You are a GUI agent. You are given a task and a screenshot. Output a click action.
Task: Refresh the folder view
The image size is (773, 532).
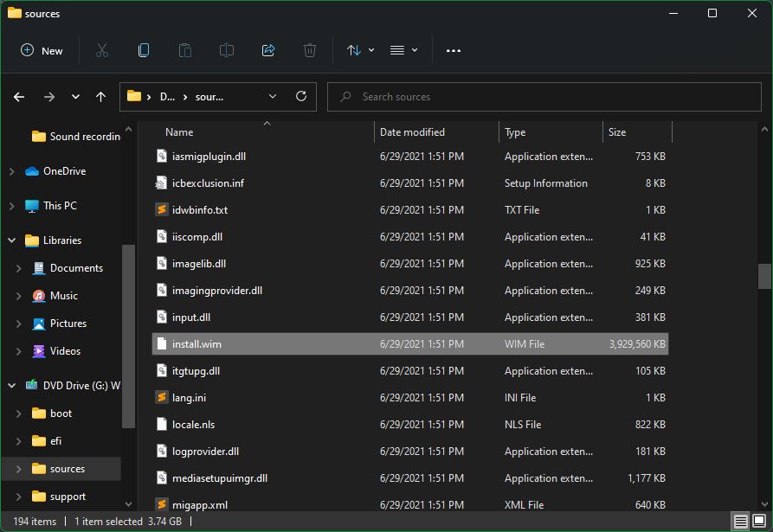[300, 96]
